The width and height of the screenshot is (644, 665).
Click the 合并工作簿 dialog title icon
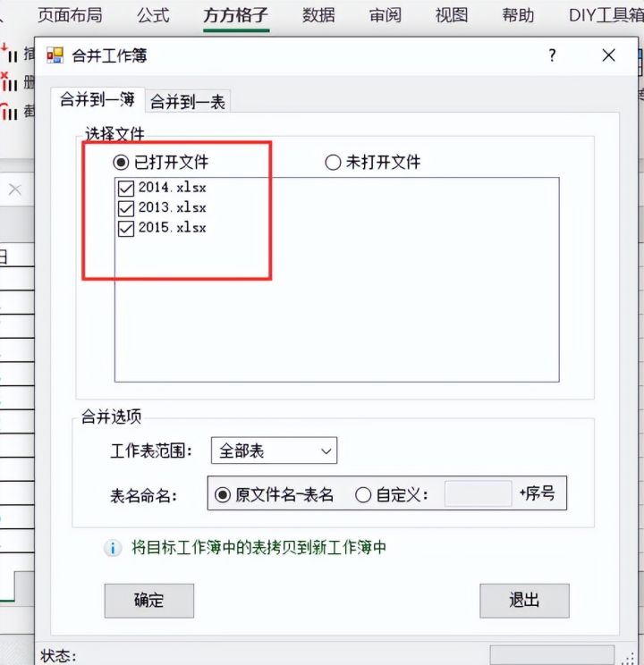tap(55, 55)
